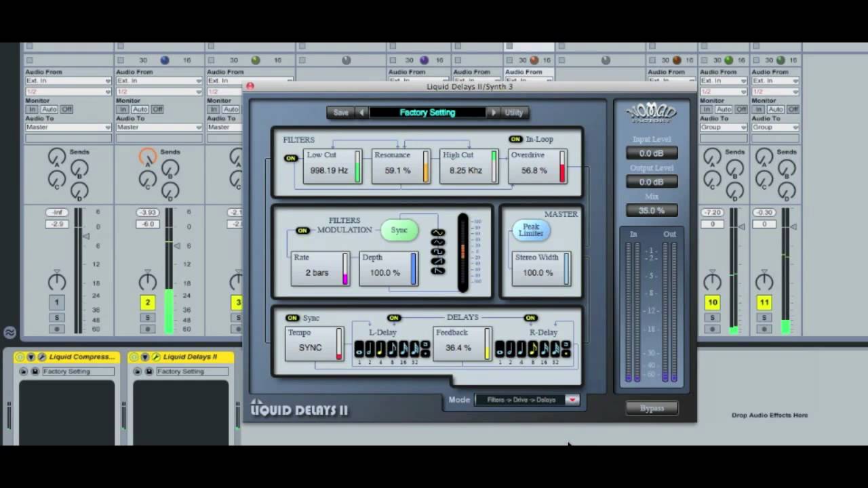The image size is (868, 488).
Task: Fold Liquid Compressor device with triangle
Action: pos(31,357)
